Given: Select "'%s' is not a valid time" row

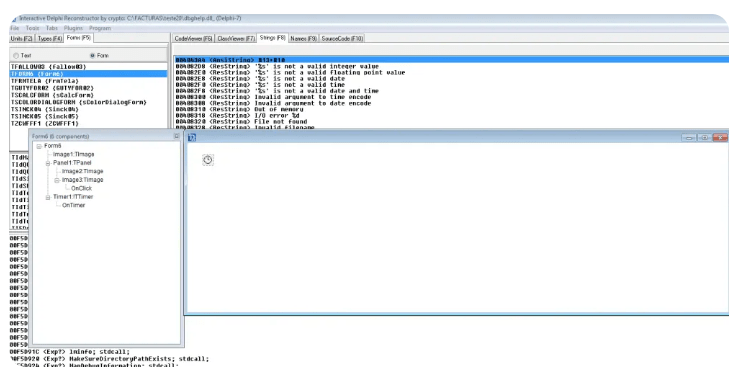Looking at the screenshot, I should coord(451,85).
